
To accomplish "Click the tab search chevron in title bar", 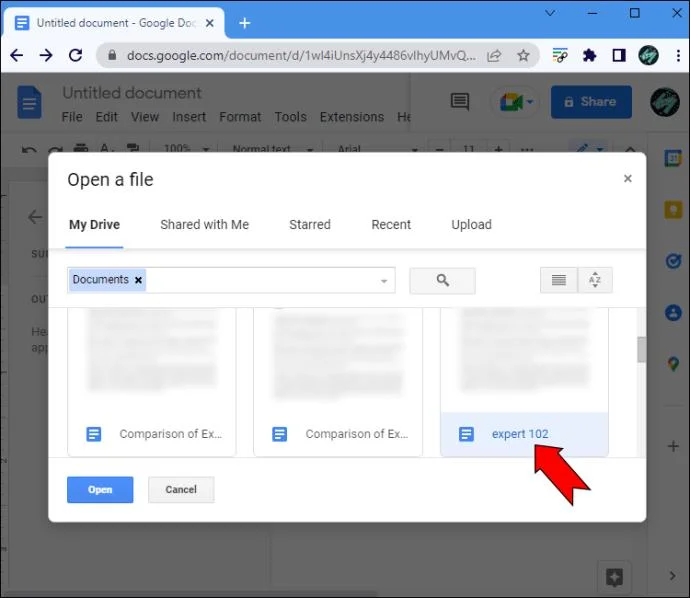I will pos(550,13).
